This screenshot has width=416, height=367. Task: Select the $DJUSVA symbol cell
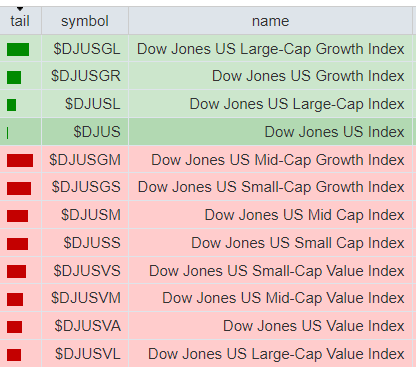point(85,326)
